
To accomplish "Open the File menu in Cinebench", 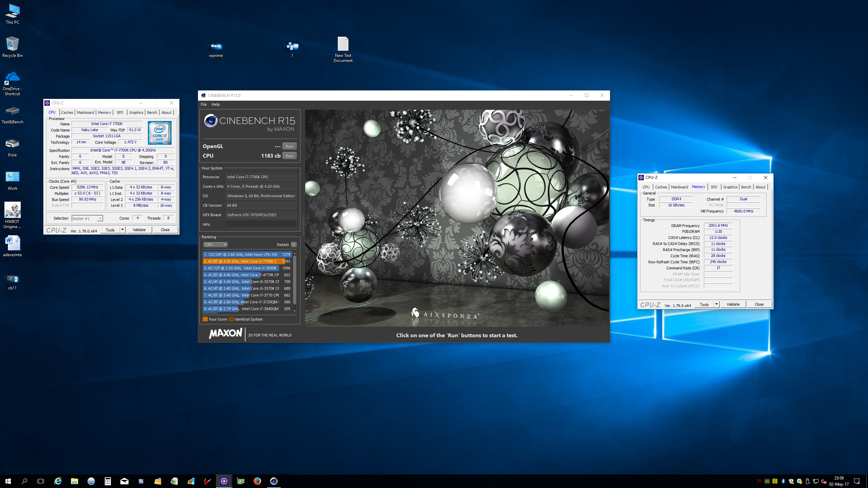I will pyautogui.click(x=203, y=104).
